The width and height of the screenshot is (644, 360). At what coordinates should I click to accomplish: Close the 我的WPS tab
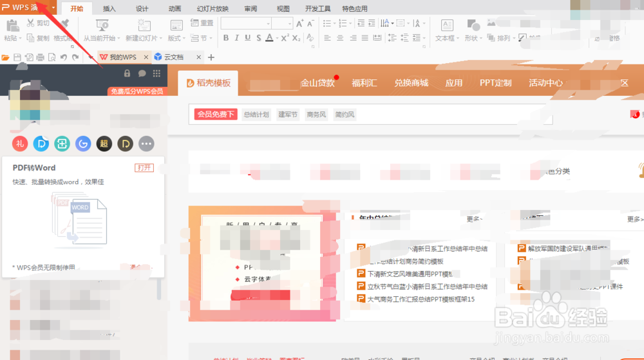click(x=146, y=57)
